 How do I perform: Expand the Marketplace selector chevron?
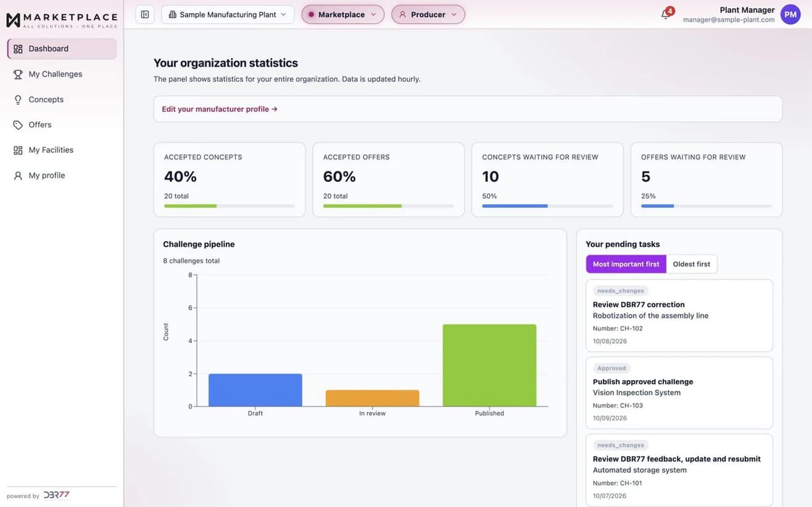[373, 14]
